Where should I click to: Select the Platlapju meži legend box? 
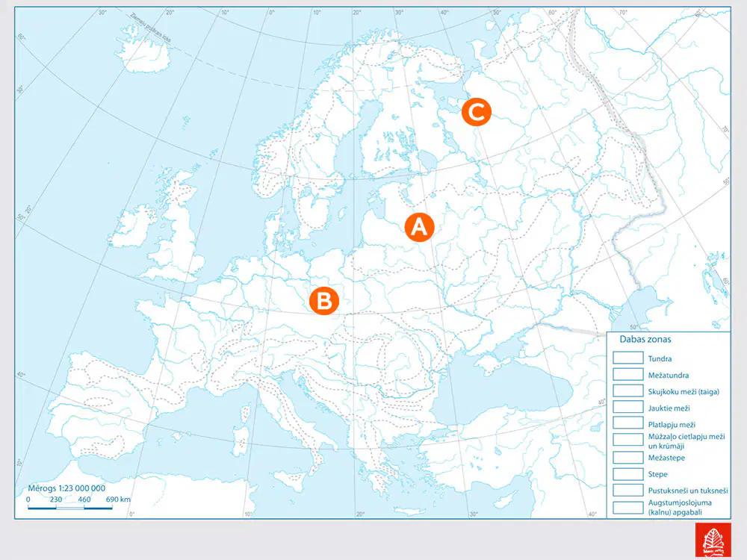pyautogui.click(x=628, y=423)
